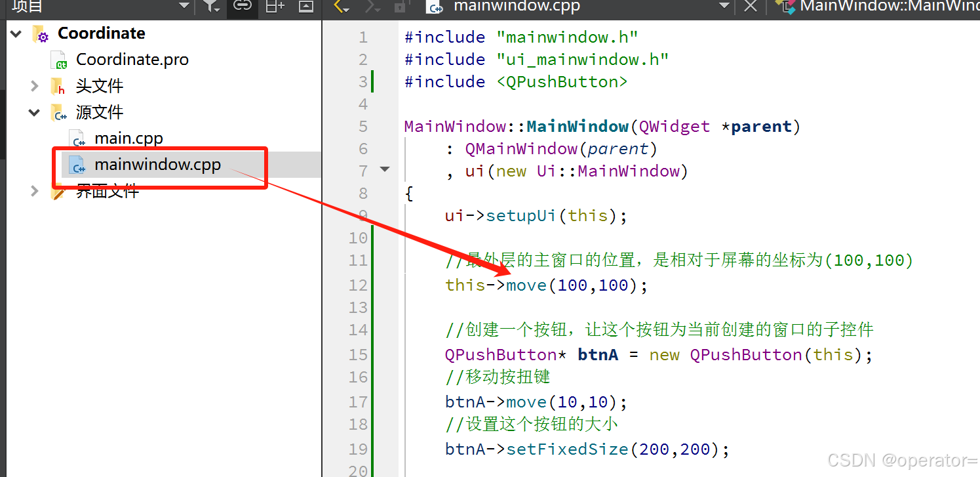The width and height of the screenshot is (980, 477).
Task: Expand the 头文件 folder
Action: 35,86
